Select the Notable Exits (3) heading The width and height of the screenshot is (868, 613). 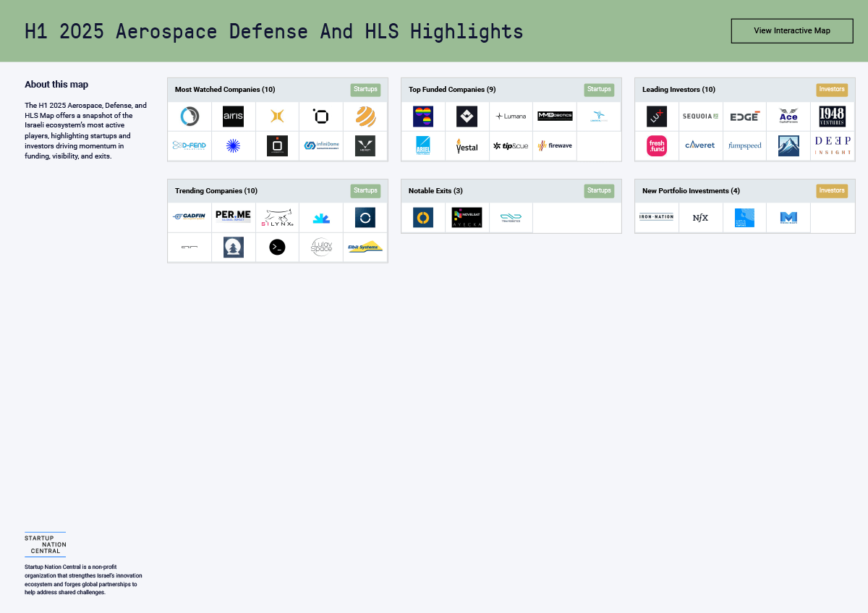[x=435, y=191]
